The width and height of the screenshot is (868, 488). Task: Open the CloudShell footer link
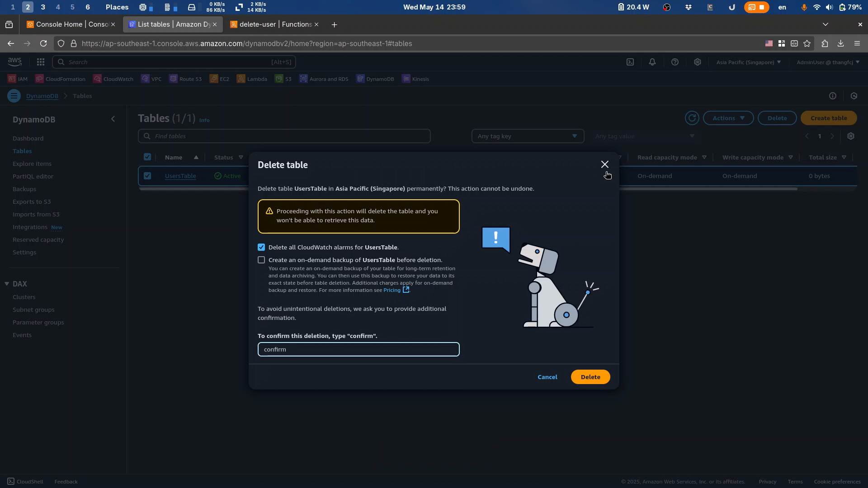(25, 482)
